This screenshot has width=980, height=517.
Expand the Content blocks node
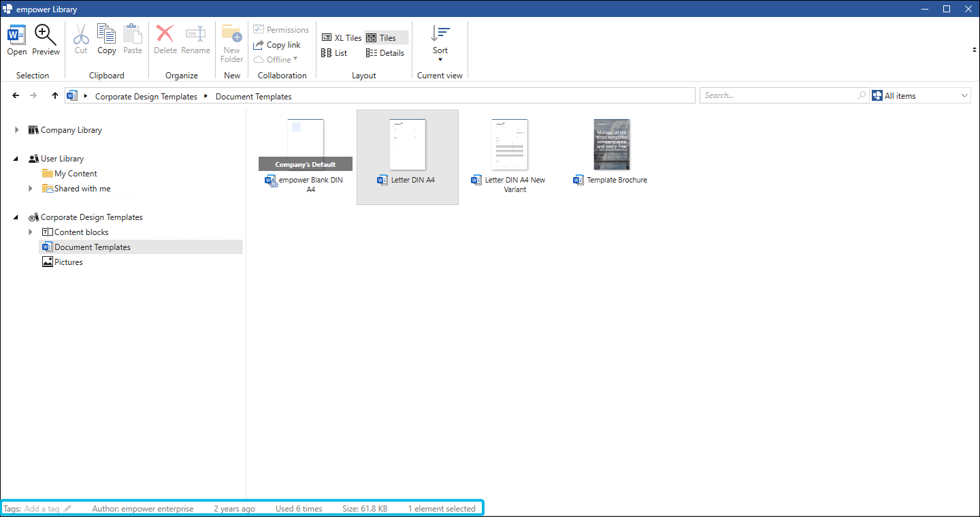pyautogui.click(x=30, y=232)
